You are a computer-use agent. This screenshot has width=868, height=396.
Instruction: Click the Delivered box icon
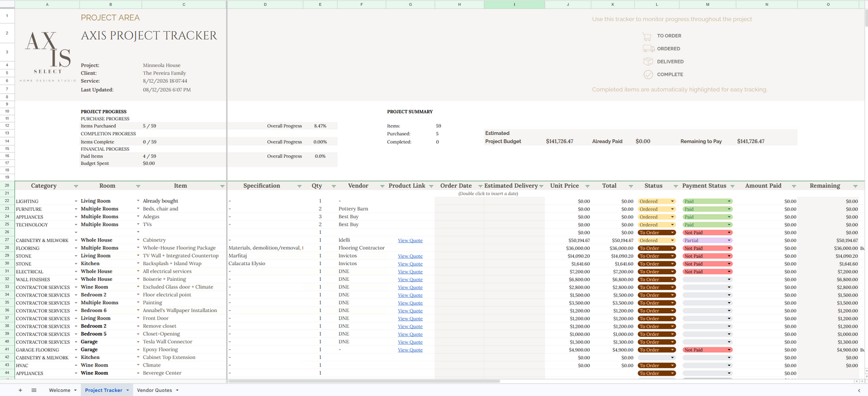pyautogui.click(x=648, y=61)
